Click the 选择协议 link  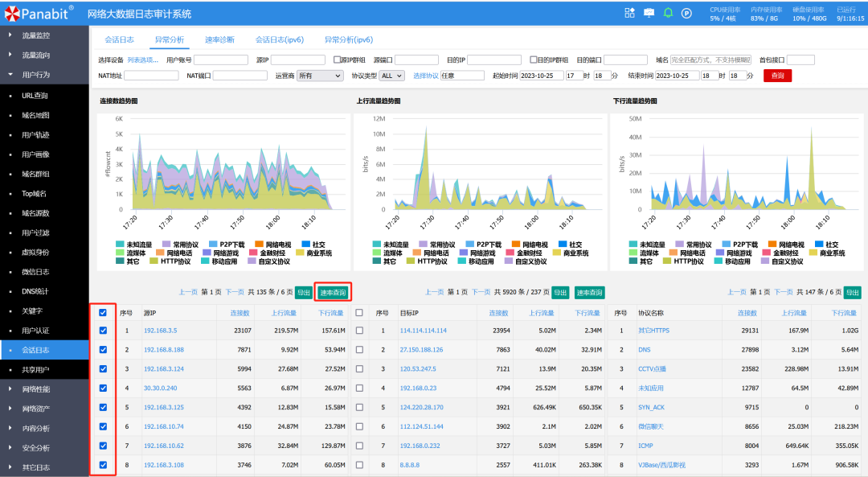pos(426,76)
